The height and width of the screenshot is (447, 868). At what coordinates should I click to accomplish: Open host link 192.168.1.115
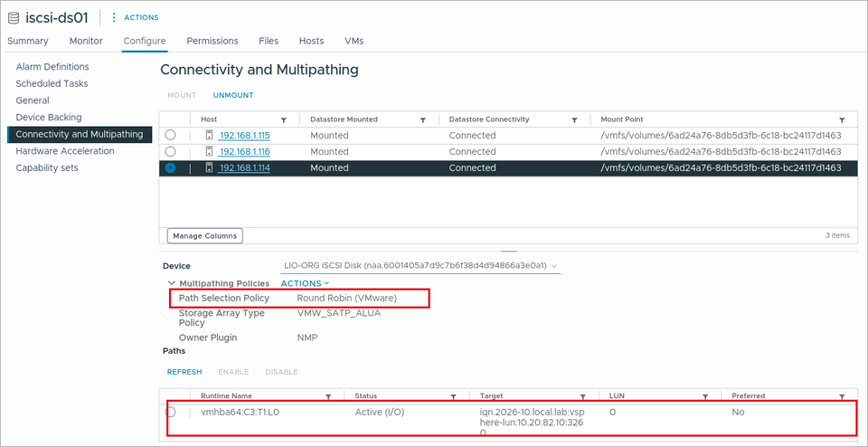pyautogui.click(x=244, y=136)
